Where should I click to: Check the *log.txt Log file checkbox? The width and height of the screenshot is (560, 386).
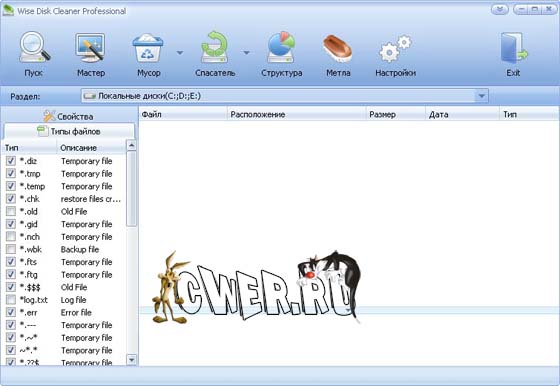11,300
